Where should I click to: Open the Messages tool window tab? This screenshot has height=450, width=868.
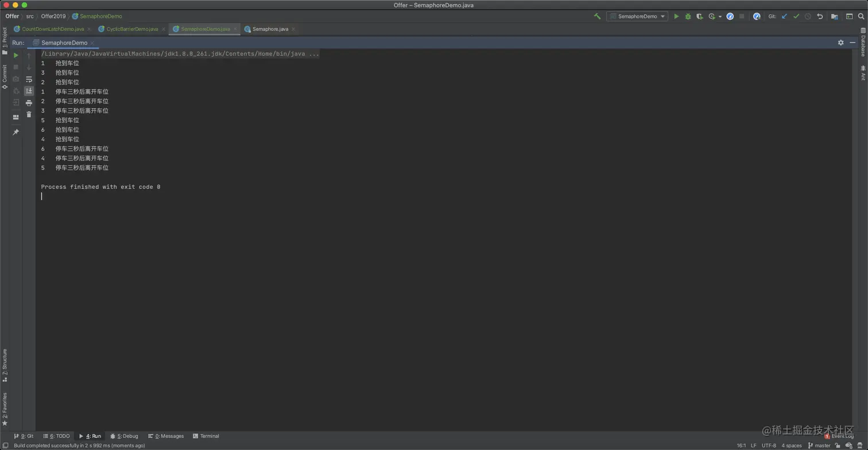pyautogui.click(x=166, y=436)
